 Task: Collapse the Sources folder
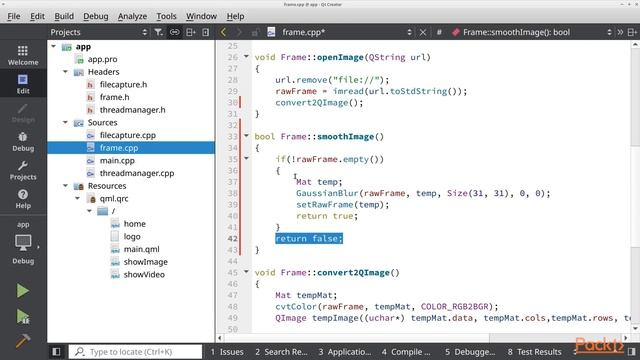[x=65, y=122]
